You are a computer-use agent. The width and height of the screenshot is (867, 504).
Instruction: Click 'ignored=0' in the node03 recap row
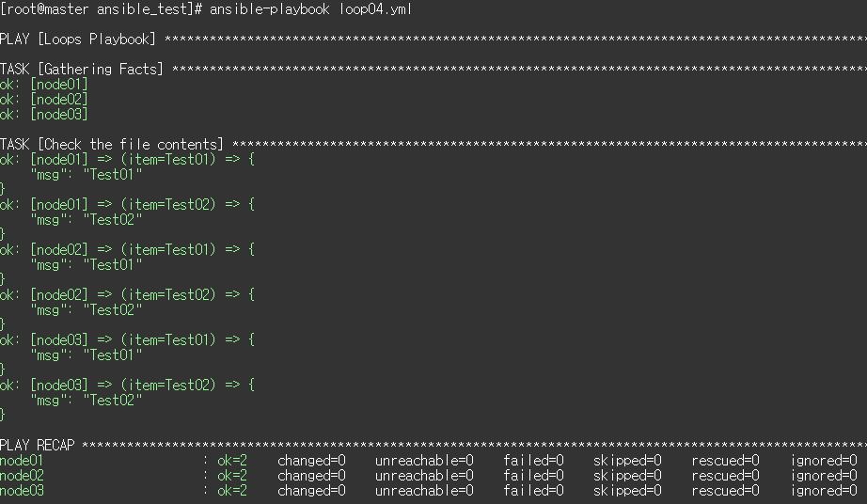click(824, 491)
